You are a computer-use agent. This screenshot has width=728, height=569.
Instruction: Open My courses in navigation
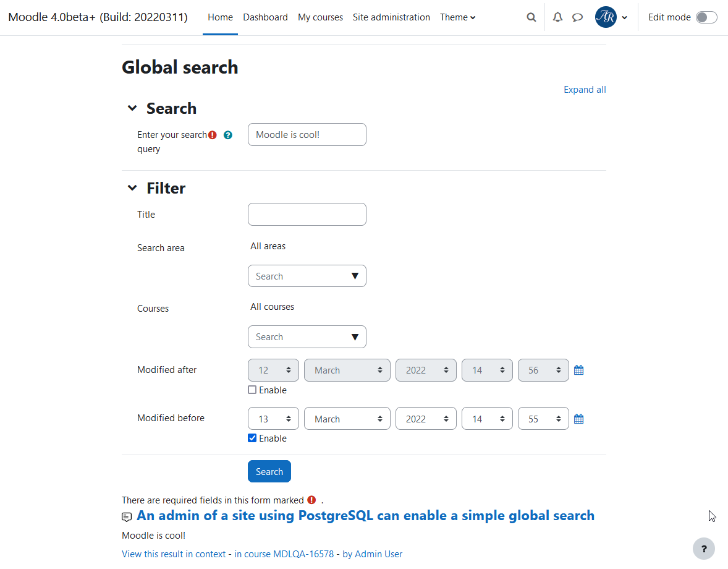[320, 17]
